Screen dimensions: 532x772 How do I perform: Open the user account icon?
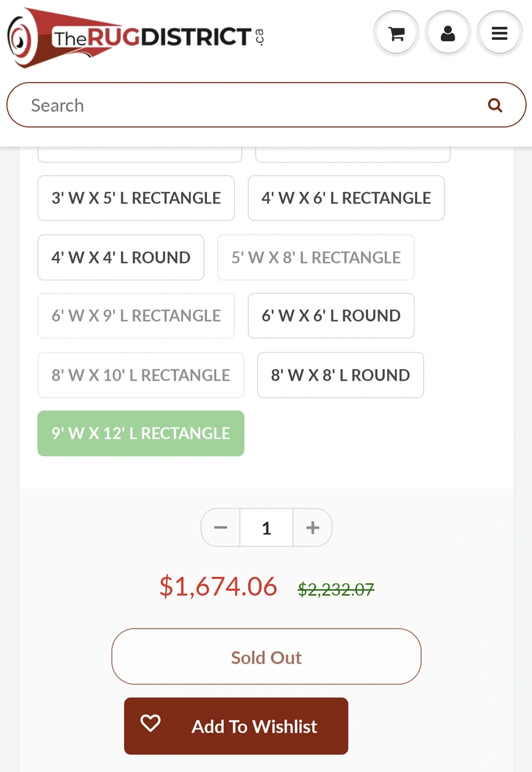[x=448, y=34]
